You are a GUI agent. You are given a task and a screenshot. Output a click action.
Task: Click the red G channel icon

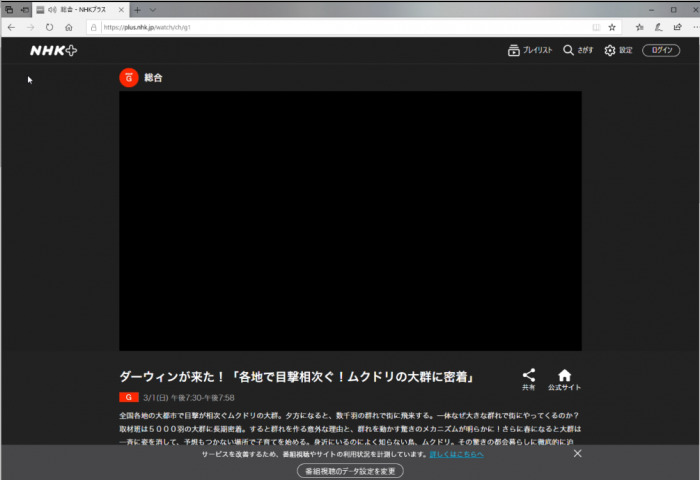pyautogui.click(x=129, y=78)
